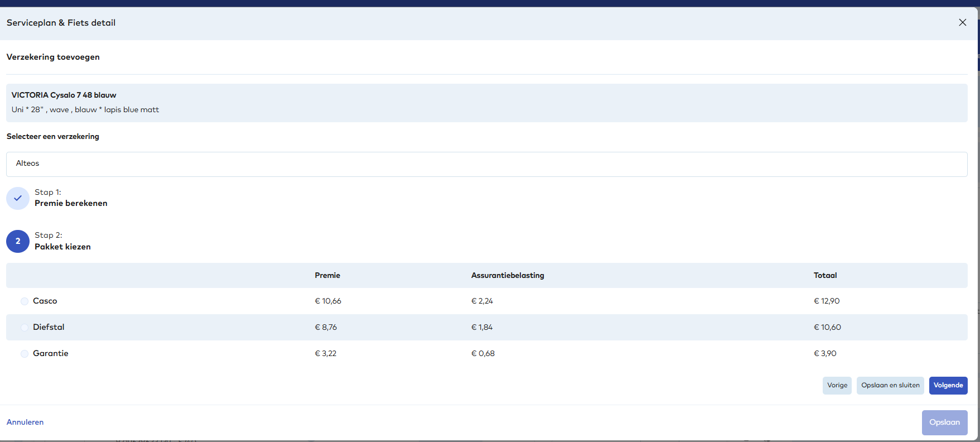
Task: Choose the Diefstal package radio button
Action: pos(25,328)
